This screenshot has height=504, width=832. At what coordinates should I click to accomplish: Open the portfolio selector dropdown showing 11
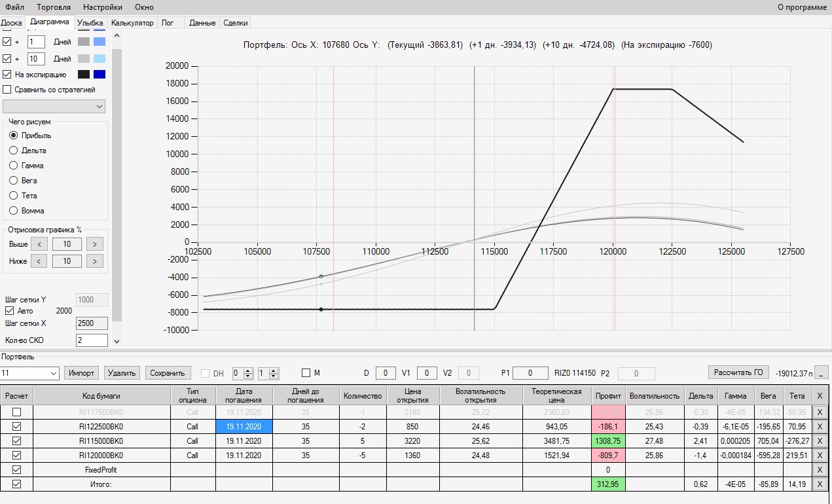pos(30,373)
